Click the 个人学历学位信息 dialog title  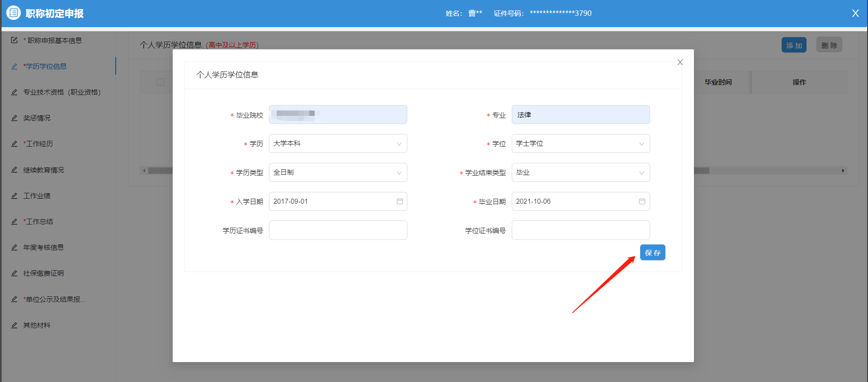[x=227, y=75]
